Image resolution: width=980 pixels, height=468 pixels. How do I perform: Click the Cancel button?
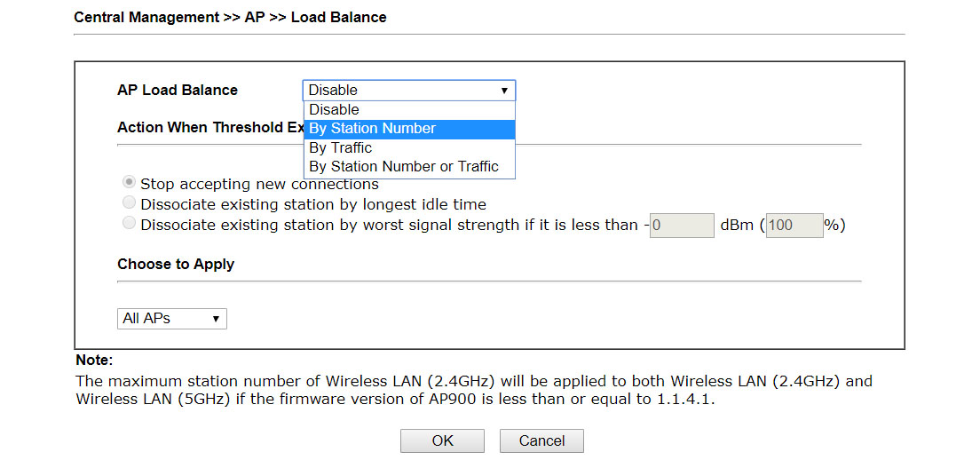coord(541,441)
